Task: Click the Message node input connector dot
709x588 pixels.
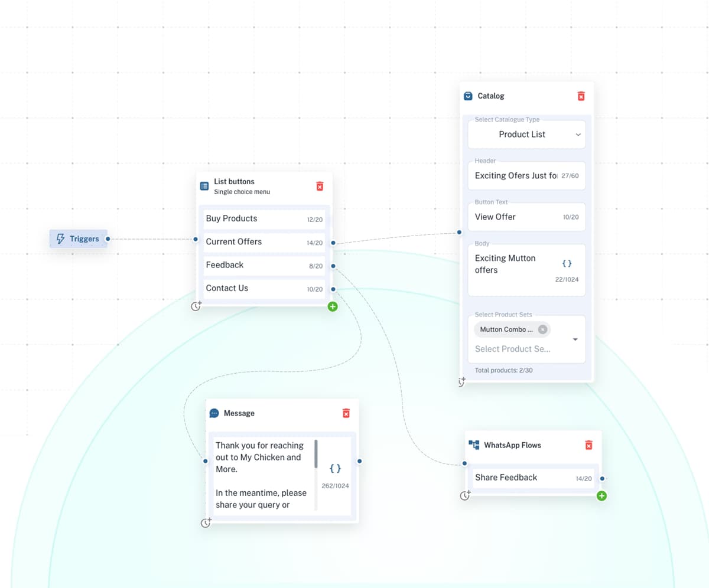Action: tap(206, 461)
